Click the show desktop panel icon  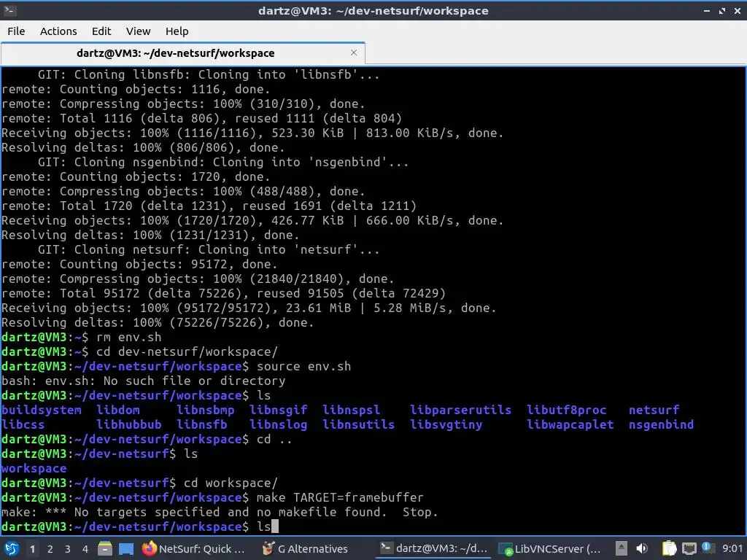tap(126, 548)
